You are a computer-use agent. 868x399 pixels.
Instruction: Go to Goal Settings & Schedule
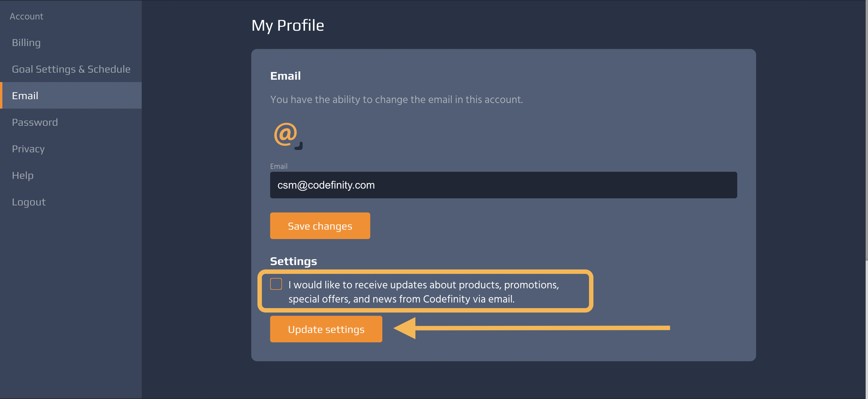(x=71, y=69)
